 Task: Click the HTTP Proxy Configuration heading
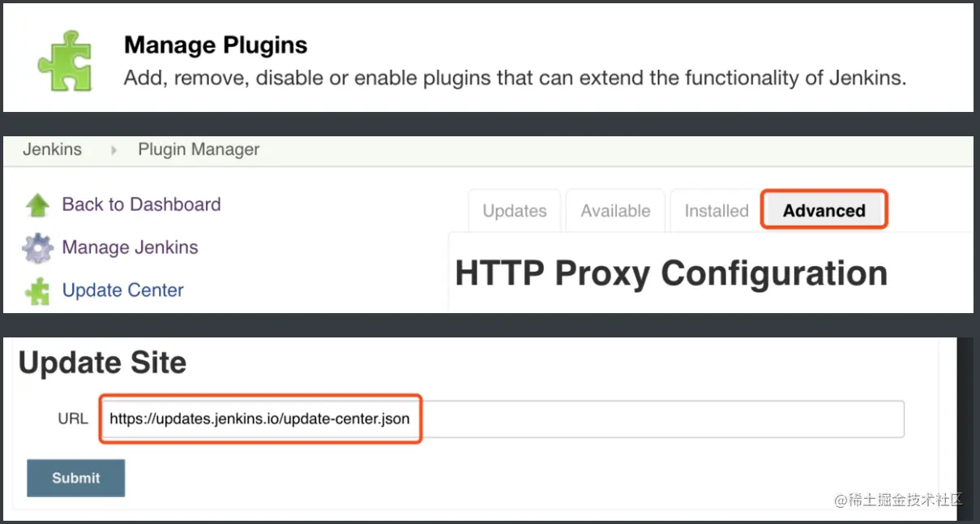point(671,274)
